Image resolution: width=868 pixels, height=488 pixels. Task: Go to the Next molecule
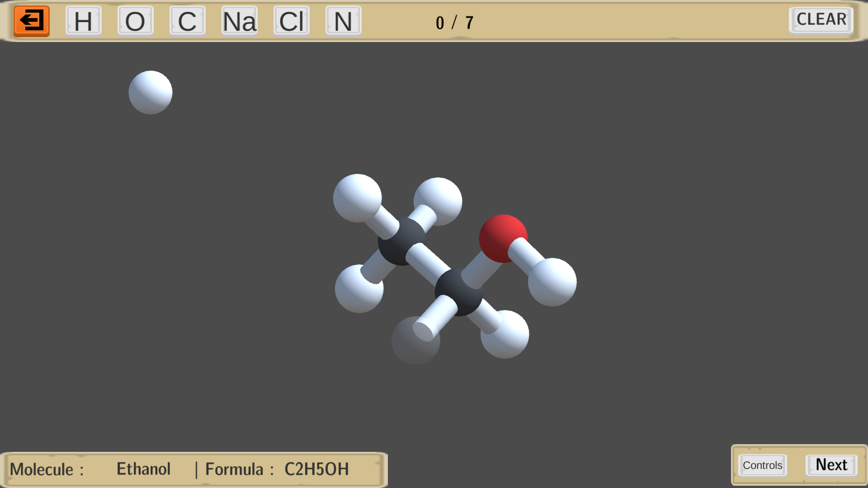tap(831, 465)
